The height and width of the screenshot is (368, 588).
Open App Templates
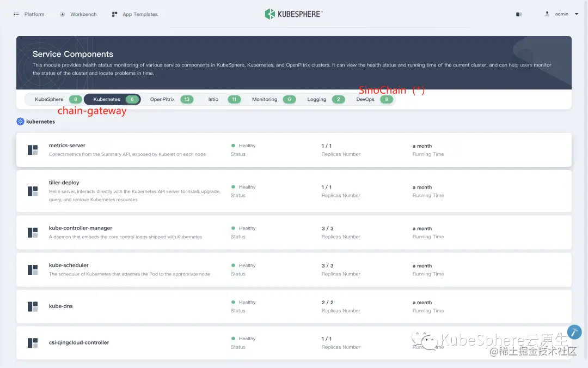[x=140, y=14]
